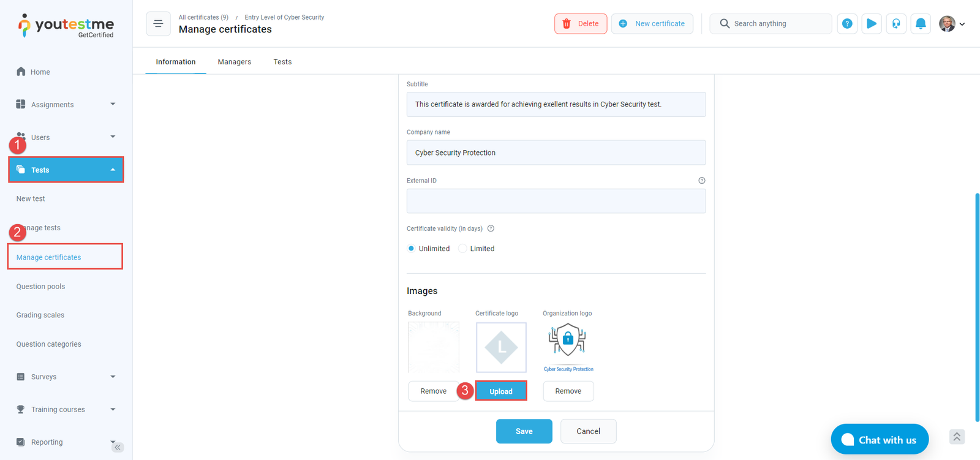Open the notifications bell

coord(921,24)
